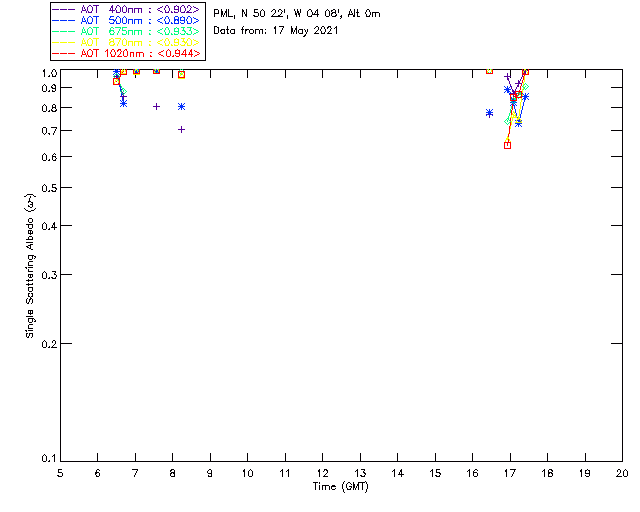The width and height of the screenshot is (640, 512).
Task: Click the x-axis tick label '12'
Action: [322, 473]
